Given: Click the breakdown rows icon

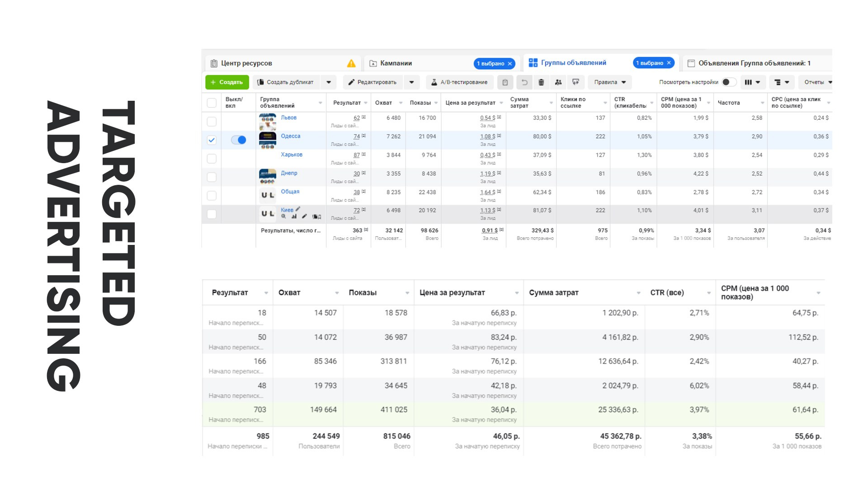Looking at the screenshot, I should click(x=782, y=82).
